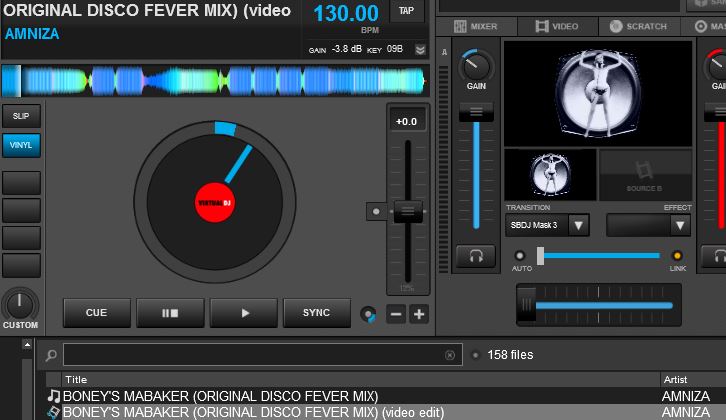Click the SYNC button
Image resolution: width=726 pixels, height=420 pixels.
click(317, 313)
